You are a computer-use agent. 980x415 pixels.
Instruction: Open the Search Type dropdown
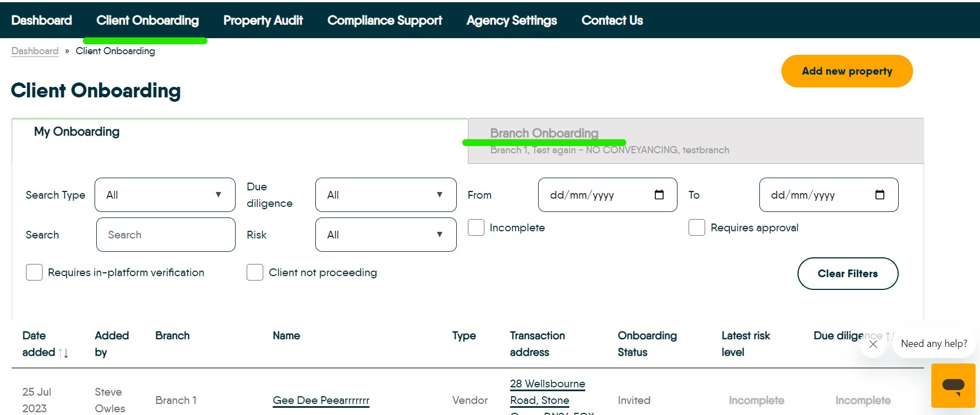(x=165, y=195)
